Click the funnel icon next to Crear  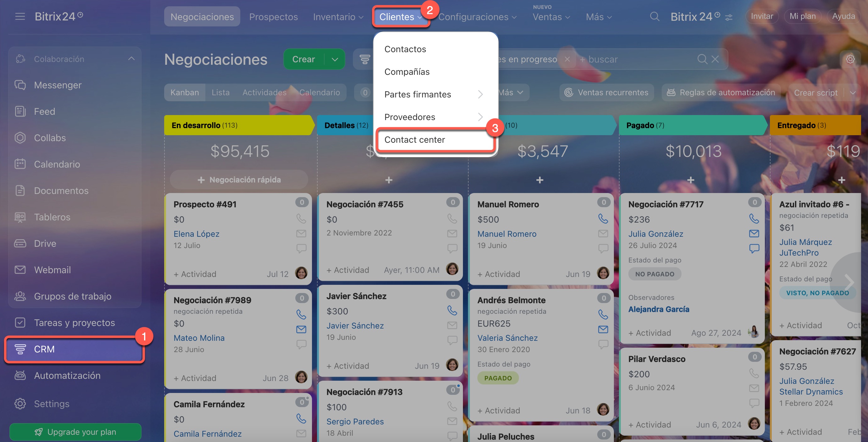pos(364,59)
